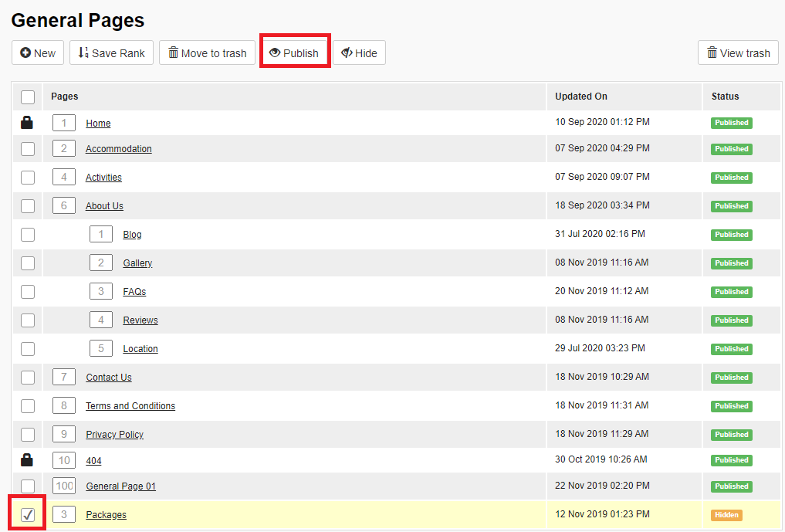Click Published badge on the Blog row
785x532 pixels.
[731, 235]
